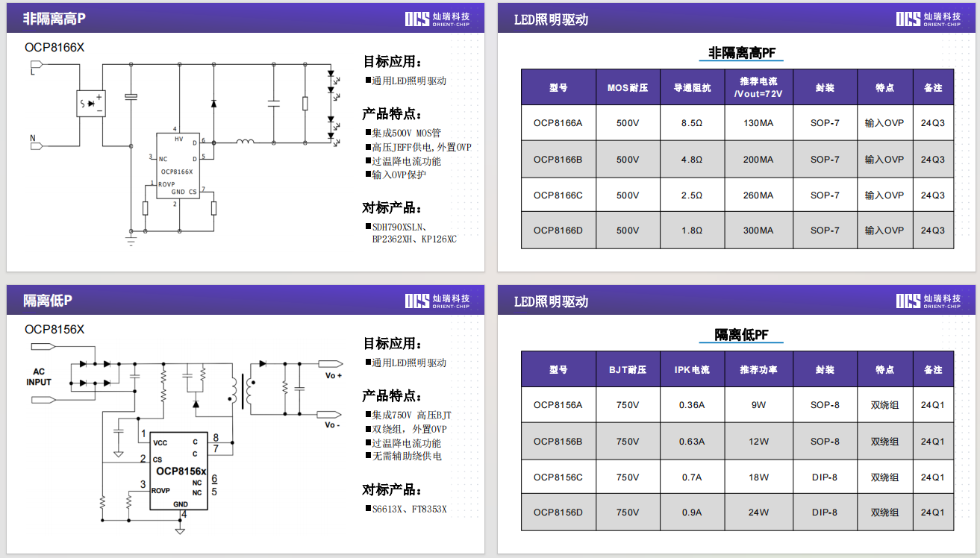The width and height of the screenshot is (980, 558).
Task: Click the OCS logo on the 隔离低P slide
Action: (437, 301)
